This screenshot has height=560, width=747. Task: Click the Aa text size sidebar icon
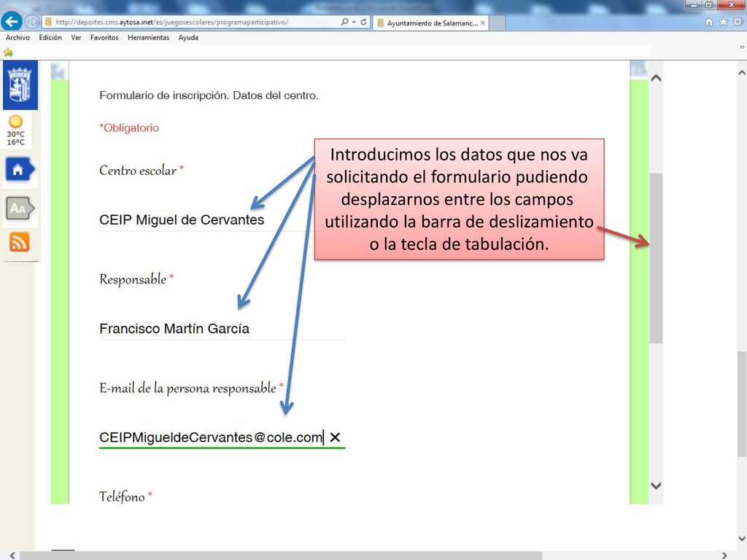tap(20, 208)
